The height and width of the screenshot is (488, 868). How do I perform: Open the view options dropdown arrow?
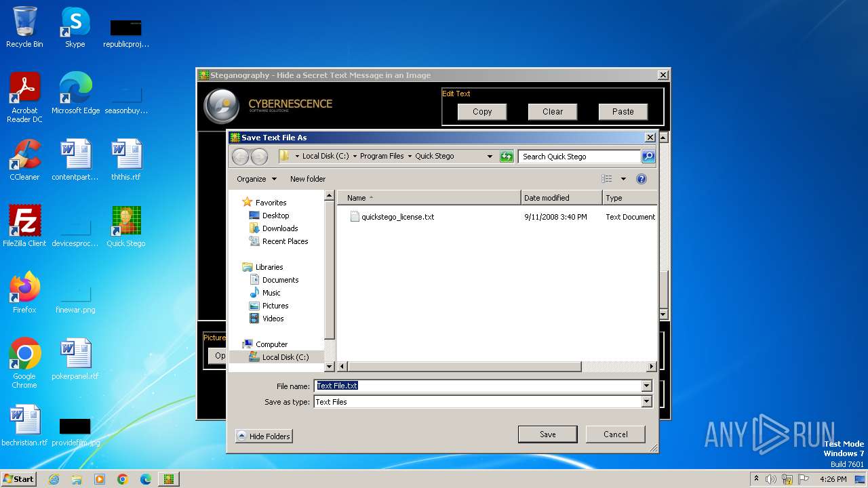coord(623,179)
